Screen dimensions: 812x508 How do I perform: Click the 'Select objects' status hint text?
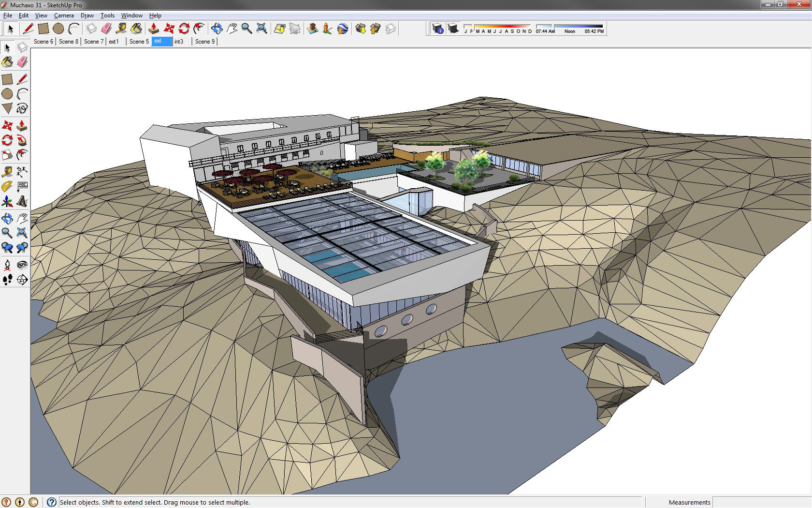pos(155,502)
